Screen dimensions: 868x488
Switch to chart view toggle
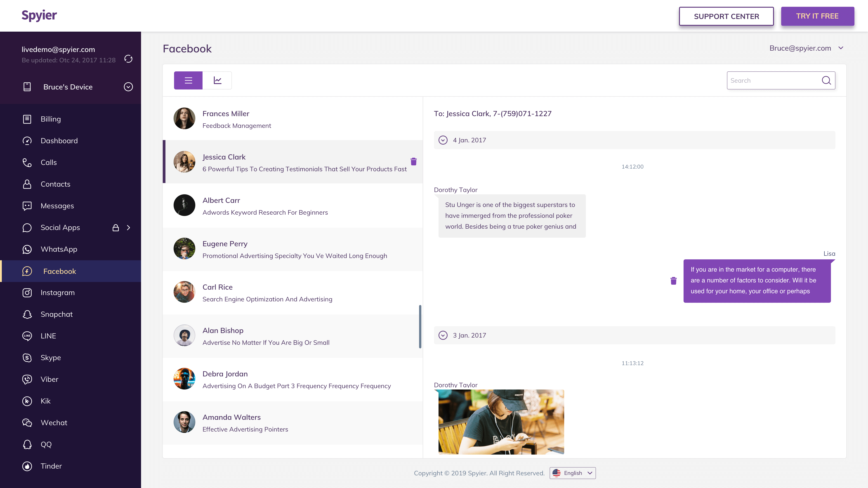[x=217, y=80]
